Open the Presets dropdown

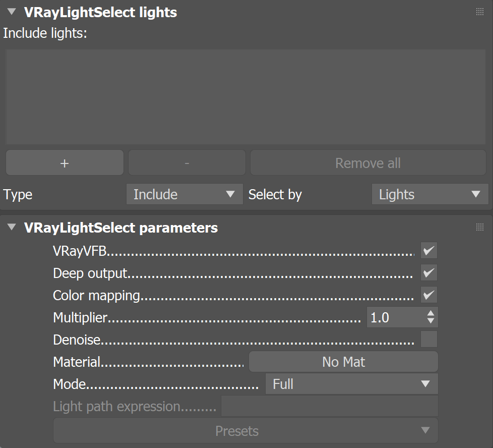(245, 431)
